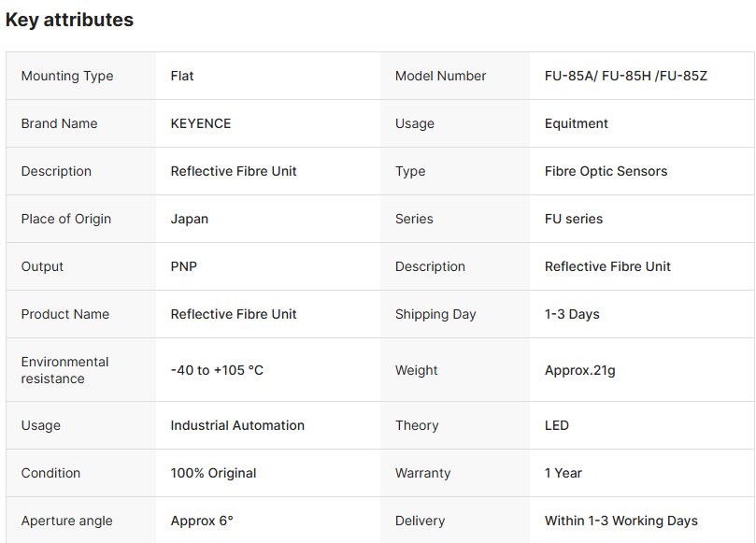Screen dimensions: 756x543
Task: Click the -40 to +105 °C value
Action: [x=217, y=370]
